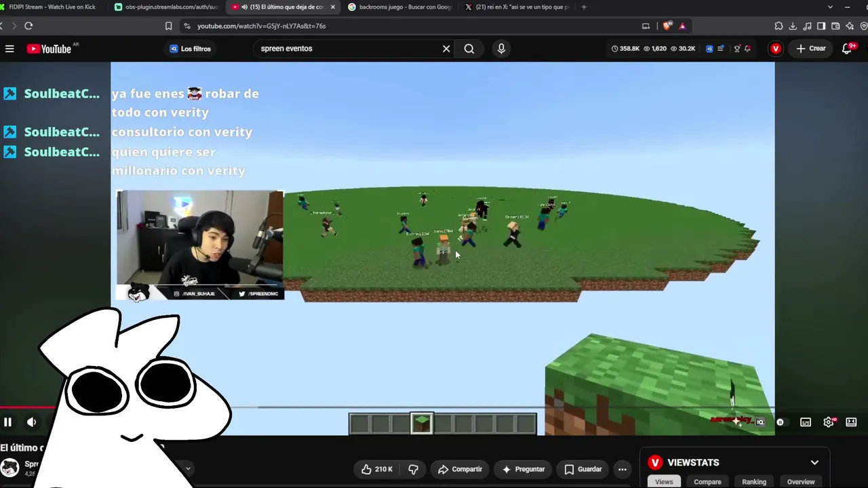The width and height of the screenshot is (868, 488).
Task: Open the trophy icon in the stats bar
Action: [x=737, y=49]
